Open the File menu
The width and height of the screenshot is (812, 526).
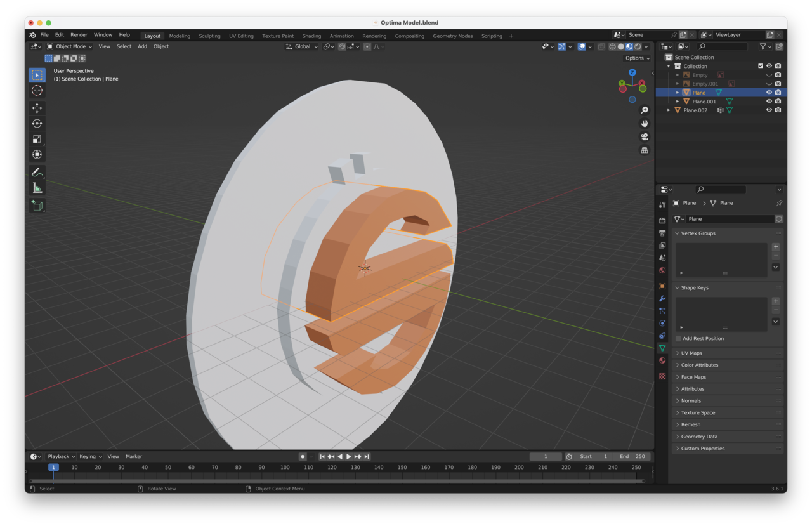pyautogui.click(x=44, y=35)
